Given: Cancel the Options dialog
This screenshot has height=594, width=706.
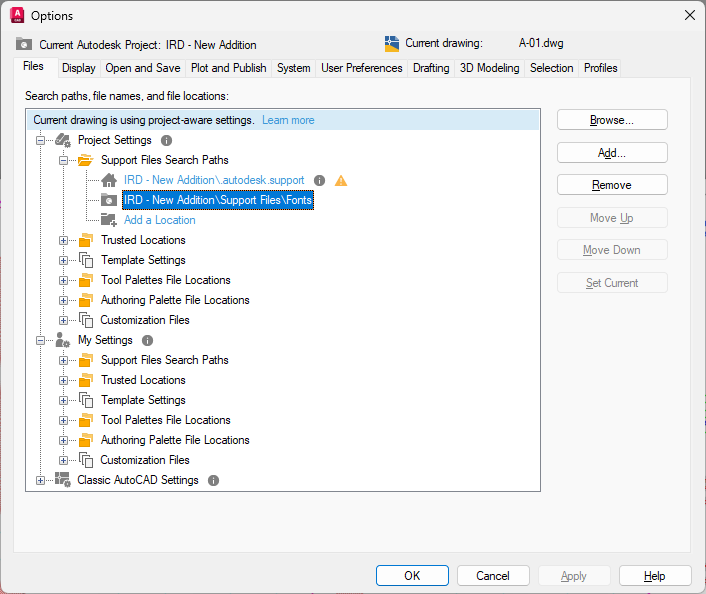Looking at the screenshot, I should 493,576.
